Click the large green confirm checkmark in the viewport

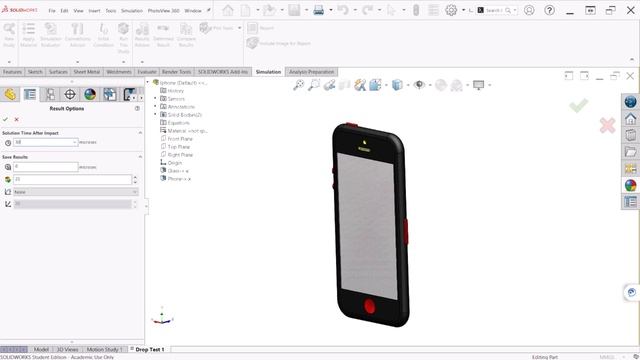click(x=578, y=106)
